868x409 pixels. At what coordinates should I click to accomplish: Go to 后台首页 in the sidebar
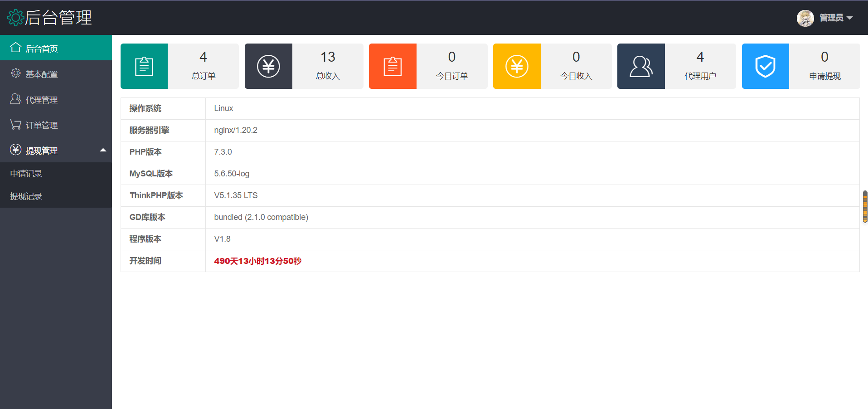click(x=41, y=49)
